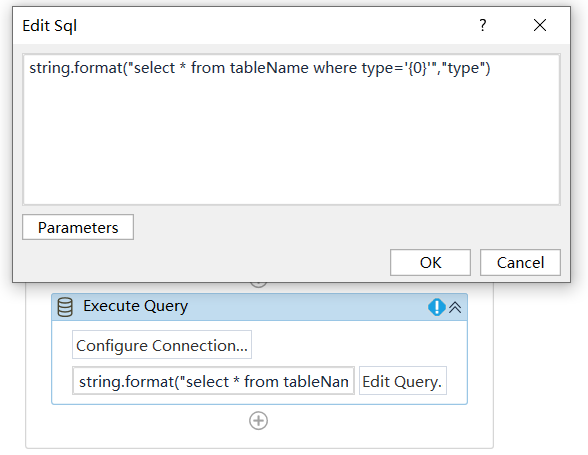
Task: Click the blue validation warning icon
Action: 436,307
